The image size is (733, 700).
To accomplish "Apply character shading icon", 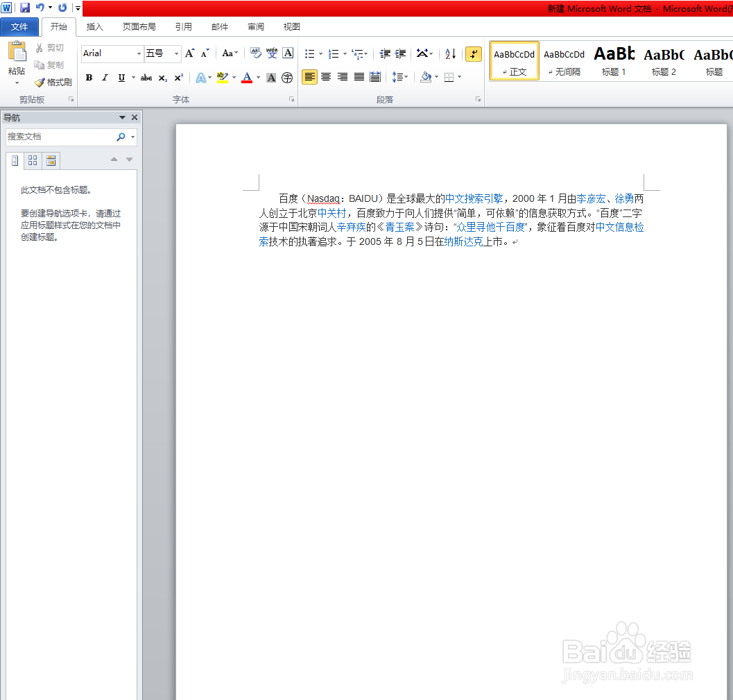I will tap(271, 78).
